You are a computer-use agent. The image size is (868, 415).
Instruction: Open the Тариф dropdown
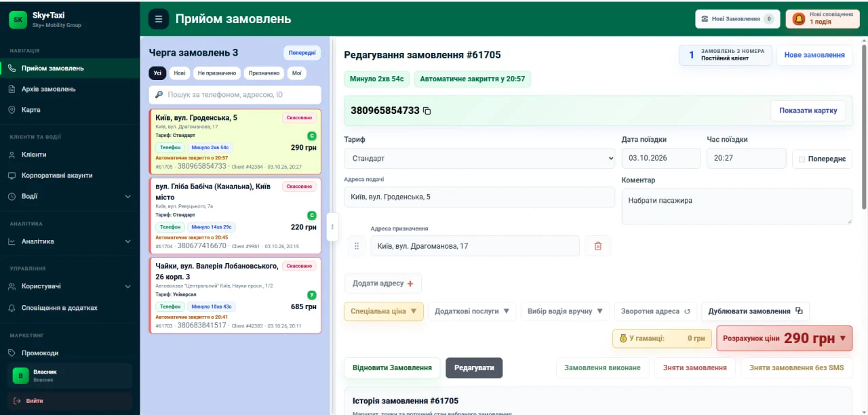pos(479,158)
